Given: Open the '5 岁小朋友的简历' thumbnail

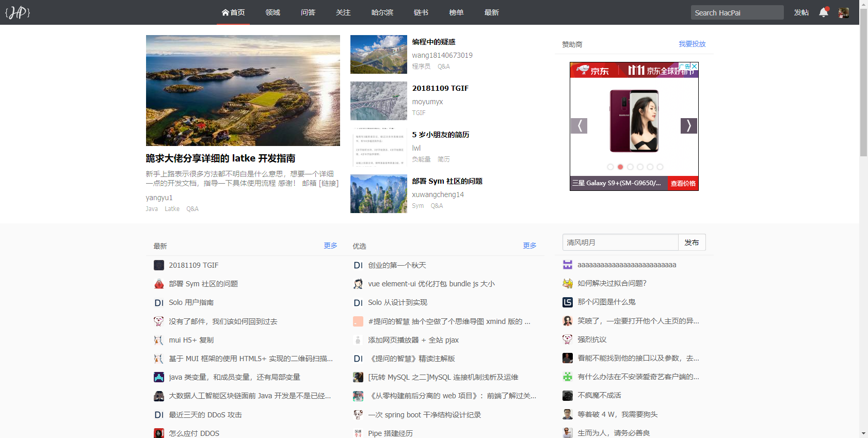Looking at the screenshot, I should point(379,148).
